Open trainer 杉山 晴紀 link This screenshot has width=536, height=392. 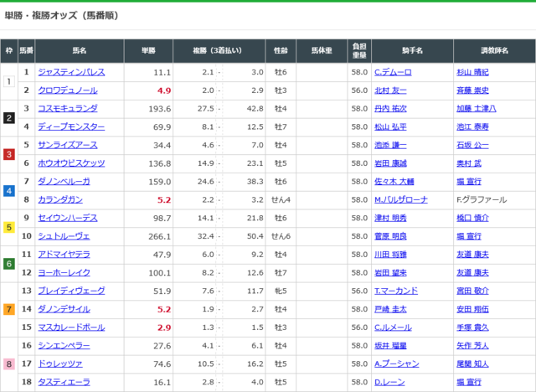[x=475, y=72]
